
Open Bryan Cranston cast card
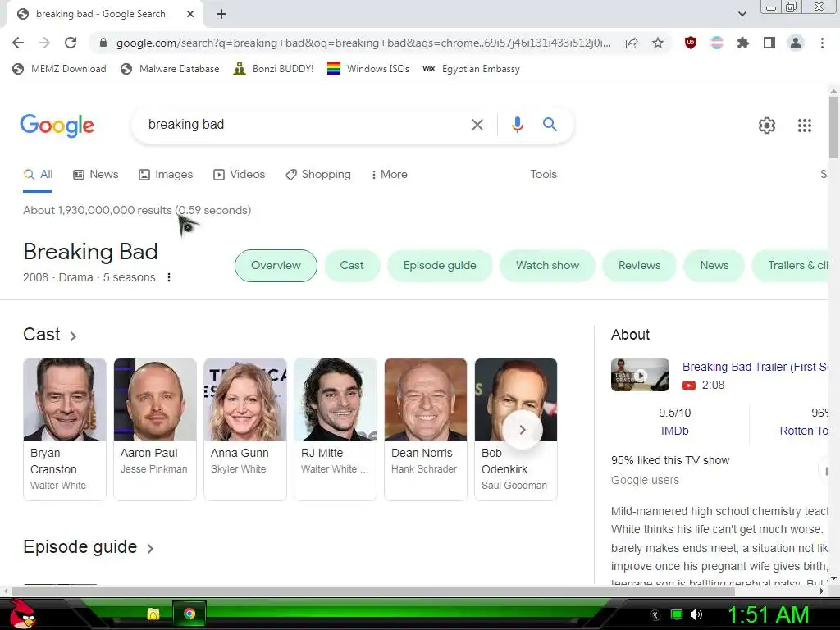coord(65,429)
